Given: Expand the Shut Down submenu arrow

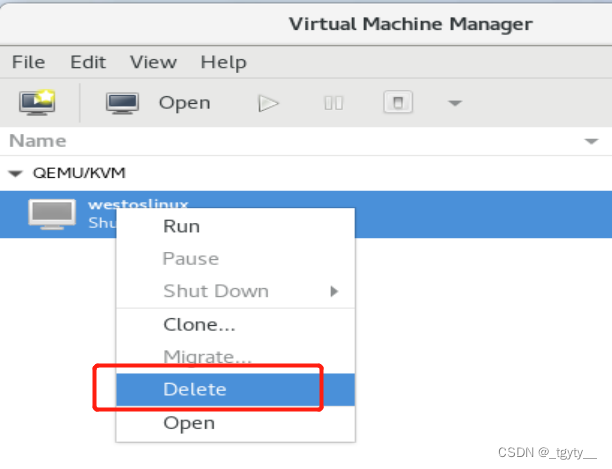Looking at the screenshot, I should (334, 291).
